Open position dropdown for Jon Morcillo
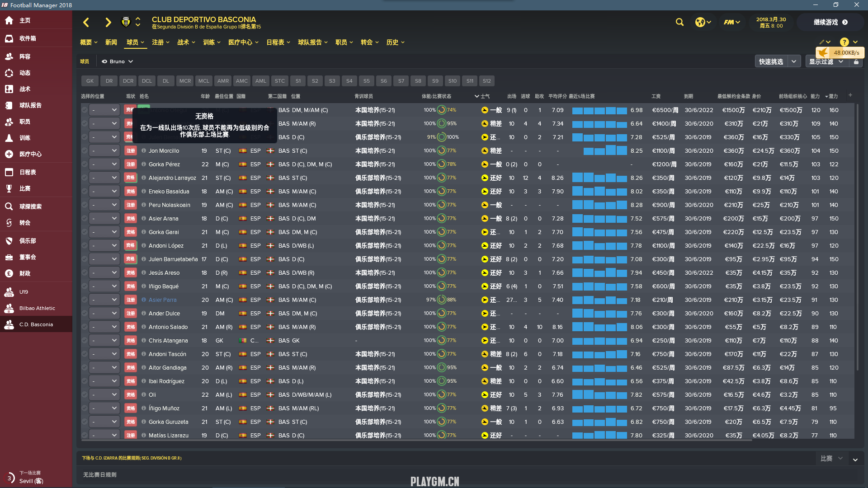The width and height of the screenshot is (868, 488). pyautogui.click(x=104, y=150)
